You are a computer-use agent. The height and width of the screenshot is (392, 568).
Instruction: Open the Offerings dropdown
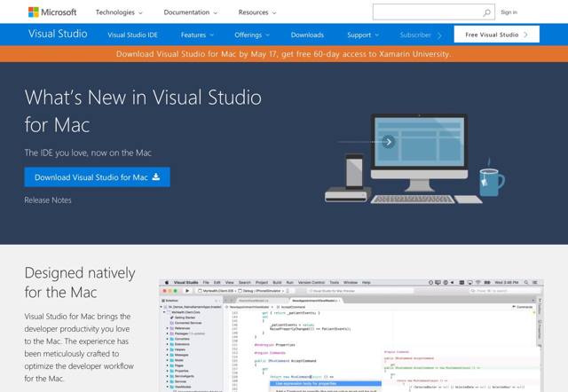[252, 35]
